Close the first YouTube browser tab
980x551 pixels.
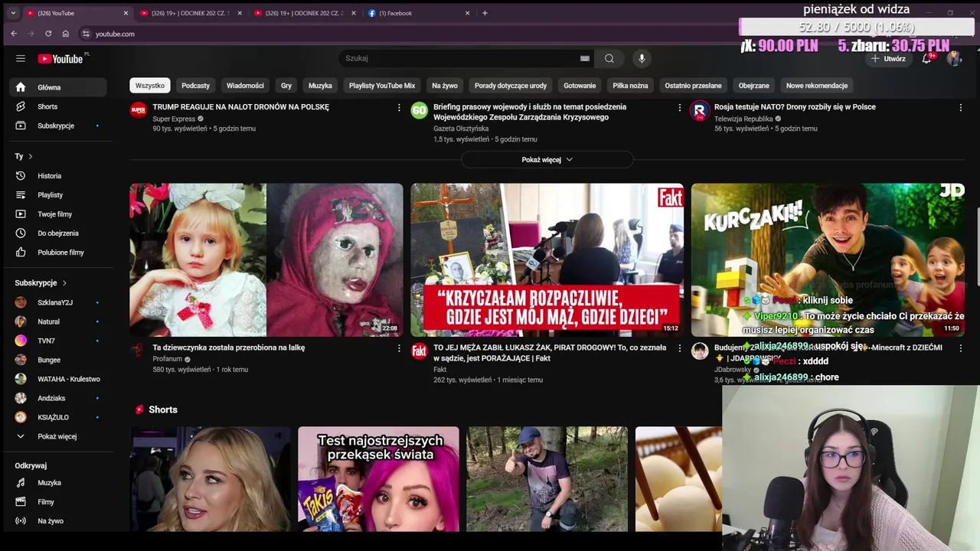(126, 13)
